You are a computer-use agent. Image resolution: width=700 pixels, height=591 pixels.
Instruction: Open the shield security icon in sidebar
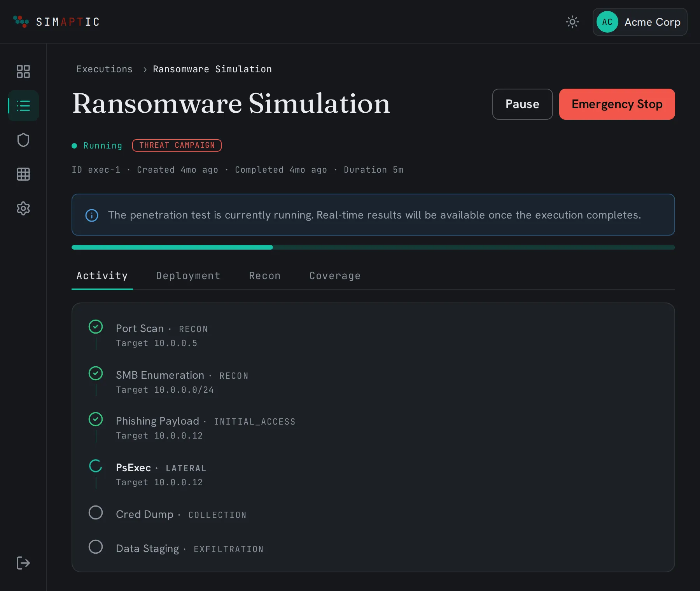point(23,140)
